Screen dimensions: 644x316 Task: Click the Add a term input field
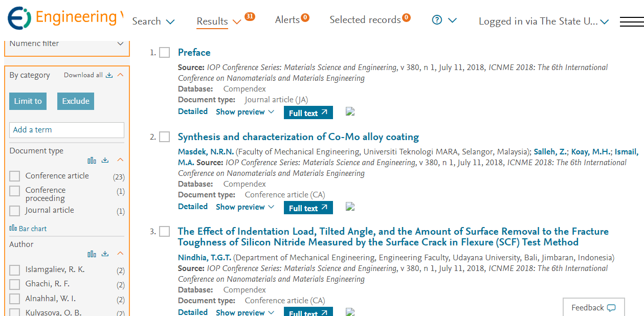pos(66,130)
